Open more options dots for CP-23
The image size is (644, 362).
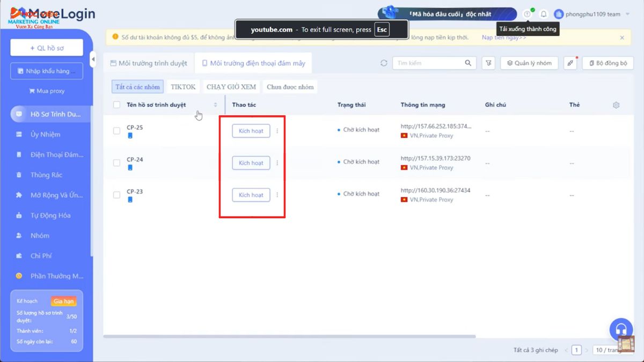point(277,195)
